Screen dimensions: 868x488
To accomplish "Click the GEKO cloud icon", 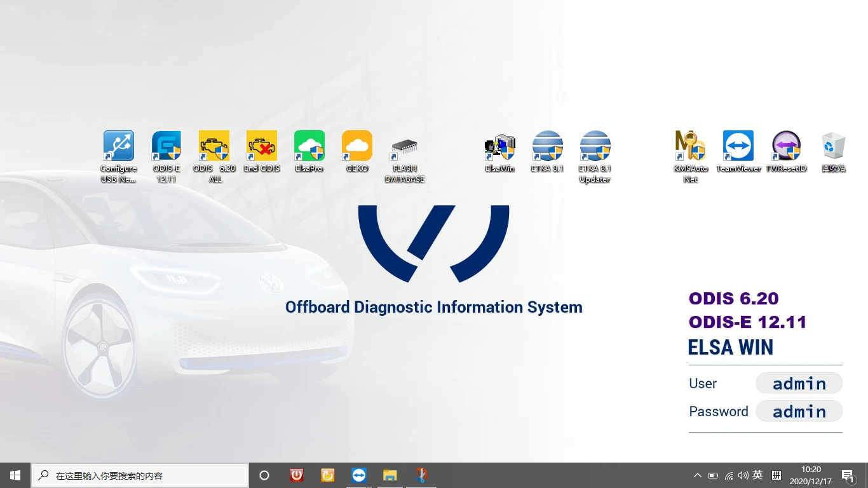I will tap(357, 151).
